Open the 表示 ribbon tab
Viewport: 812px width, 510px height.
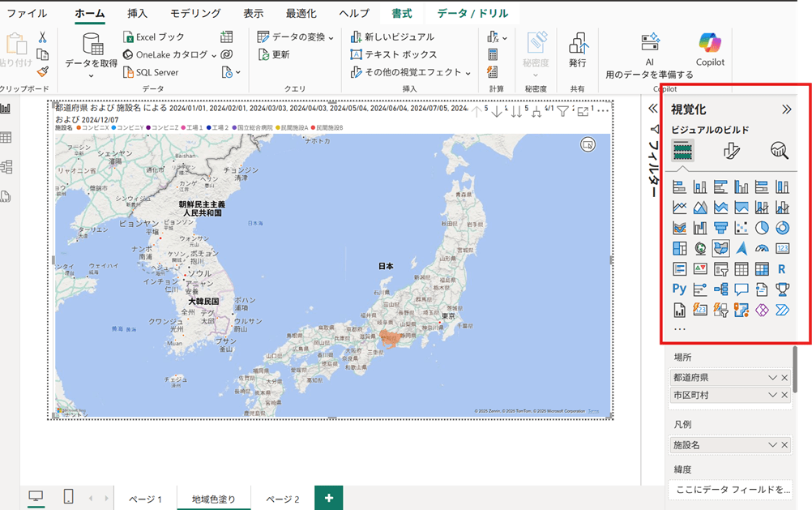pyautogui.click(x=253, y=14)
